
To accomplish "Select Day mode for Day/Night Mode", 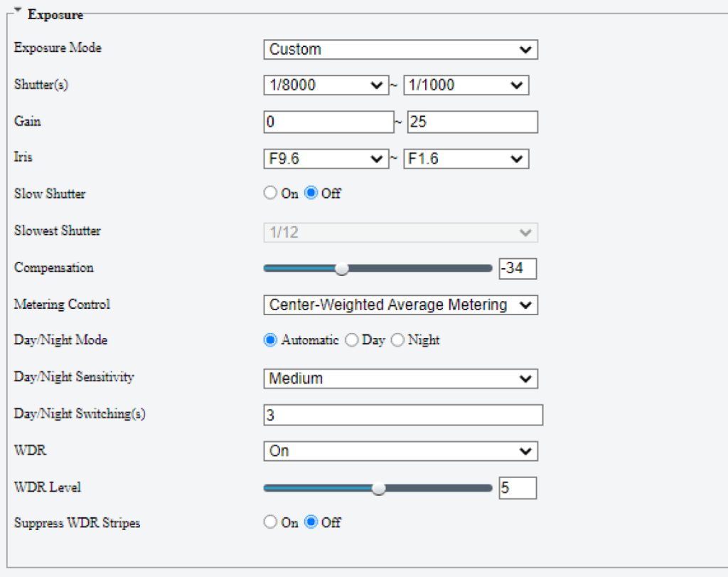I will click(x=352, y=340).
